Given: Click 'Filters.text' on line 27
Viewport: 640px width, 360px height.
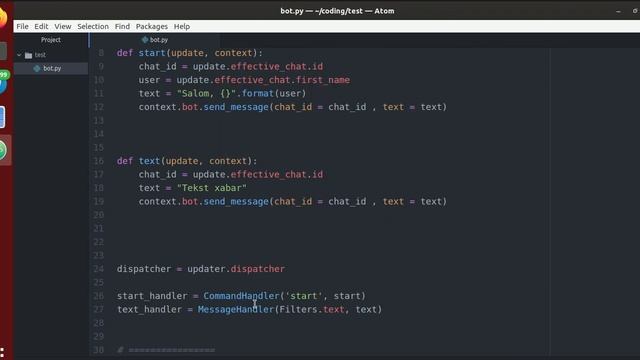Looking at the screenshot, I should pyautogui.click(x=312, y=309).
